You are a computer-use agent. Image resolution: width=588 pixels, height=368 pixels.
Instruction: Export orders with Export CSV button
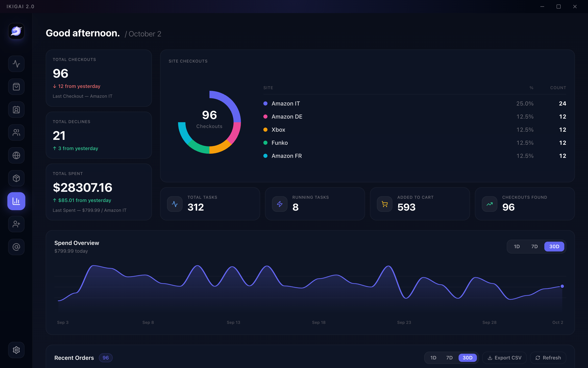pos(504,358)
